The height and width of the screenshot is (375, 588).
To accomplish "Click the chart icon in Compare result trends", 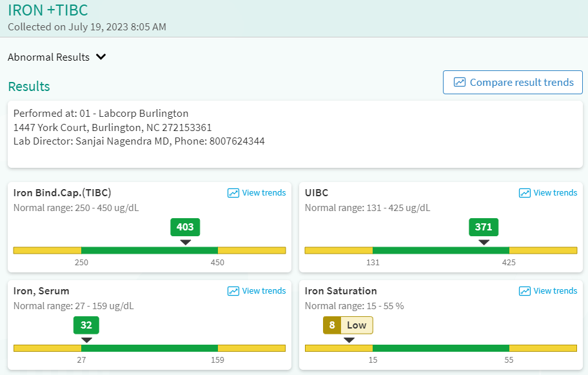I will click(x=460, y=83).
